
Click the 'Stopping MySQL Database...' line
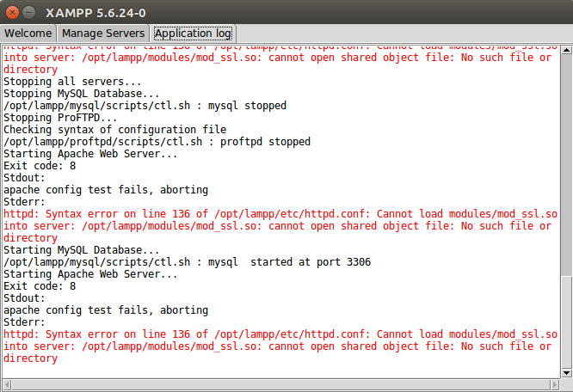81,94
